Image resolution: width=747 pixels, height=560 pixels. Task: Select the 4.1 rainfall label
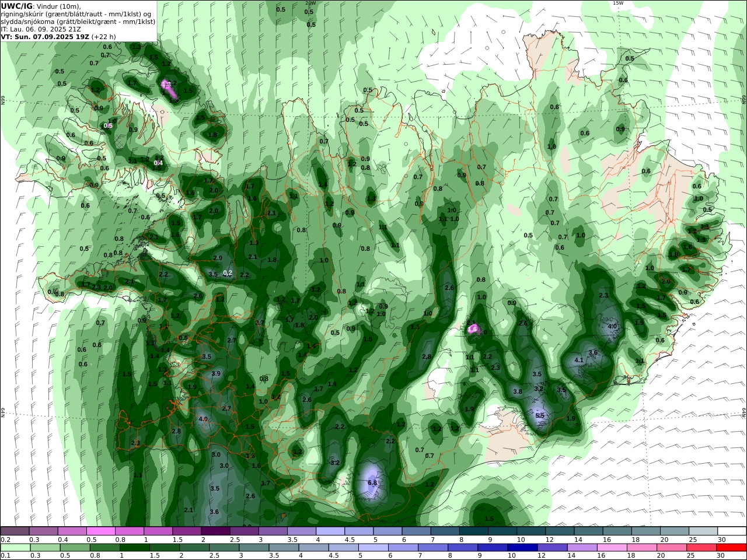coord(579,360)
